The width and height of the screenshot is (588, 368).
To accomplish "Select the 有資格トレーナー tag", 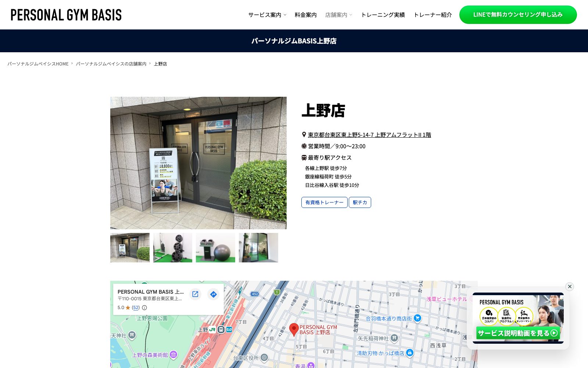I will (324, 202).
